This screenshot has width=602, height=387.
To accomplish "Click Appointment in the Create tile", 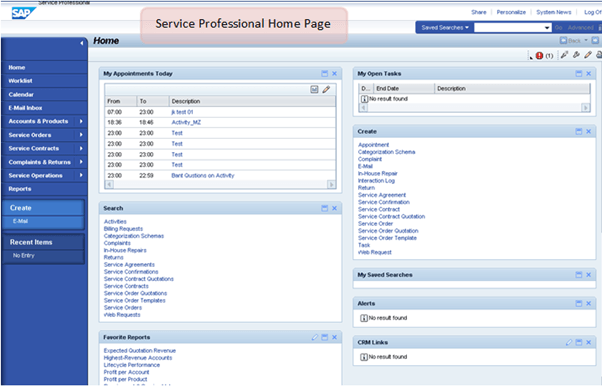I will point(374,145).
